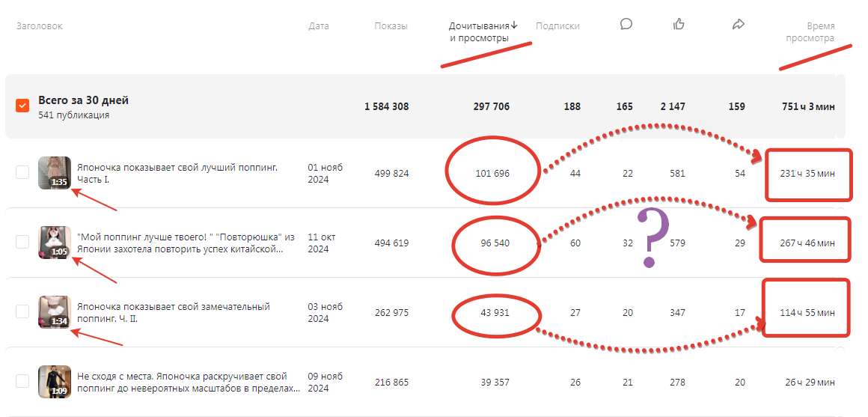Click the sort arrow next to Дочитывания
This screenshot has height=417, width=868.
click(514, 25)
